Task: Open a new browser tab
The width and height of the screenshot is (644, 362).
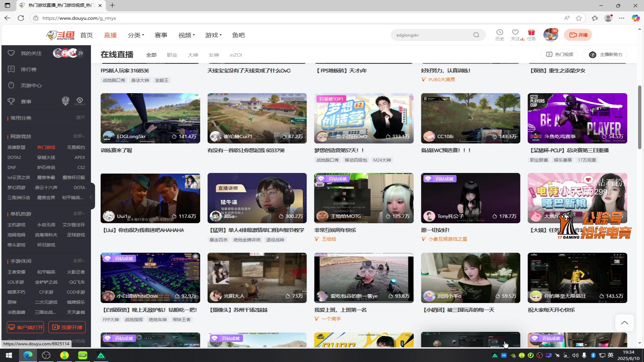Action: 112,5
